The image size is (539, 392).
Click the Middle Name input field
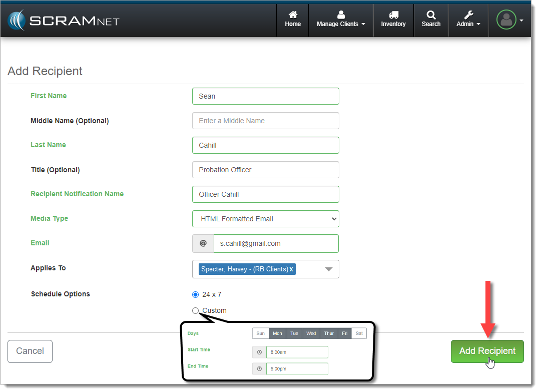point(265,121)
